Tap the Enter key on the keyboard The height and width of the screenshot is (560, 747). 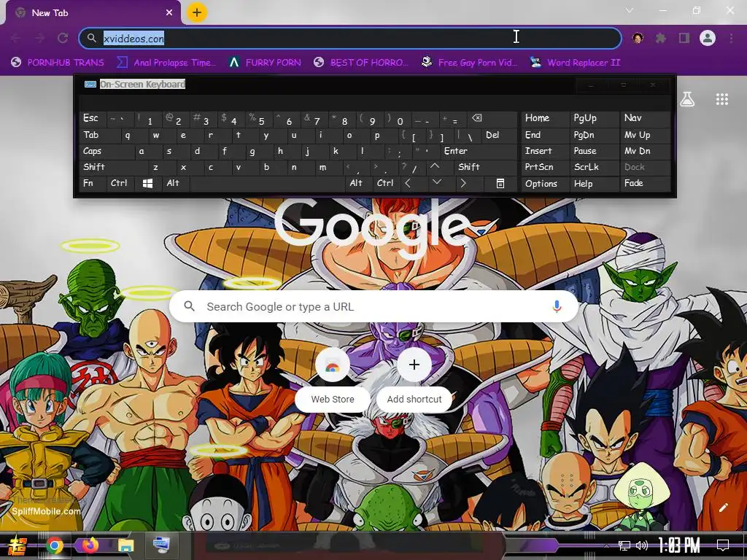click(477, 151)
